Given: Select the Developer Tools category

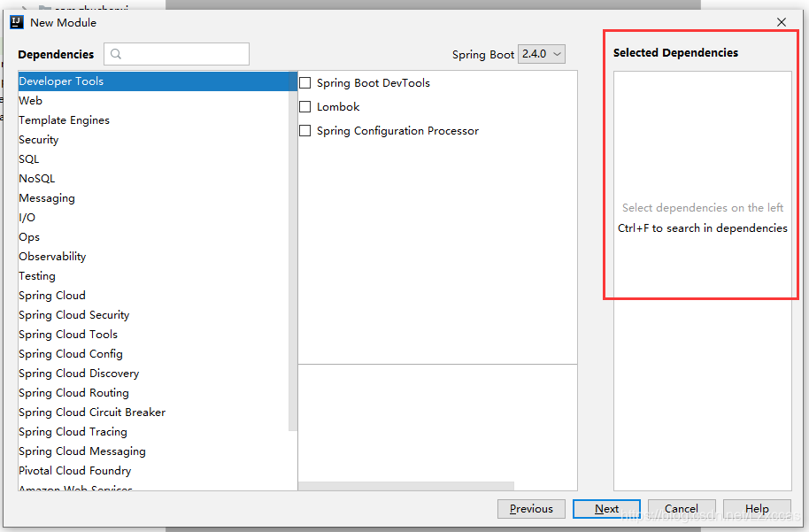Looking at the screenshot, I should point(158,81).
